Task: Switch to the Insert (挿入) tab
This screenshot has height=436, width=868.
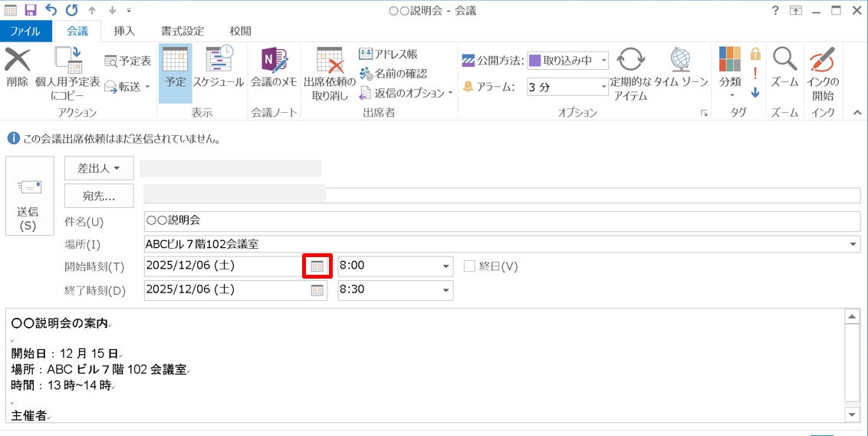Action: 124,31
